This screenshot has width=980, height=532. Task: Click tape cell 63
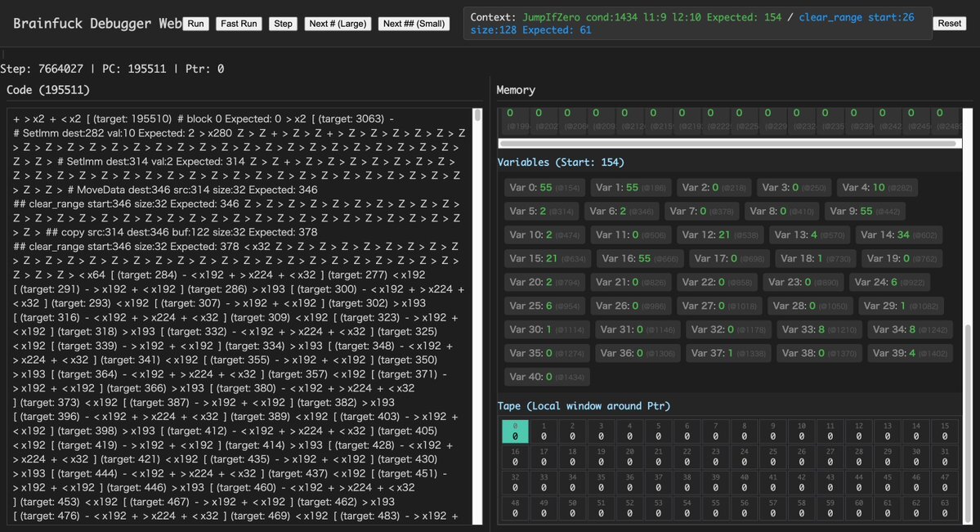point(945,509)
